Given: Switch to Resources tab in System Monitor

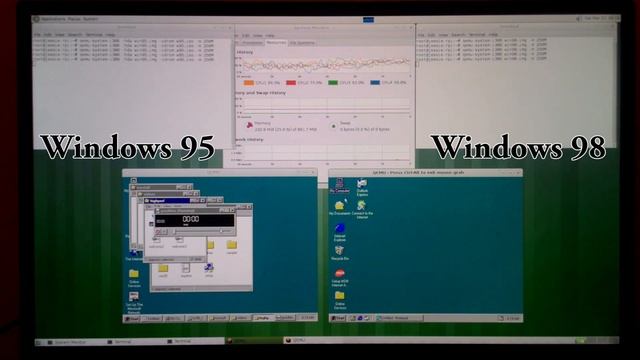Looking at the screenshot, I should pos(276,42).
